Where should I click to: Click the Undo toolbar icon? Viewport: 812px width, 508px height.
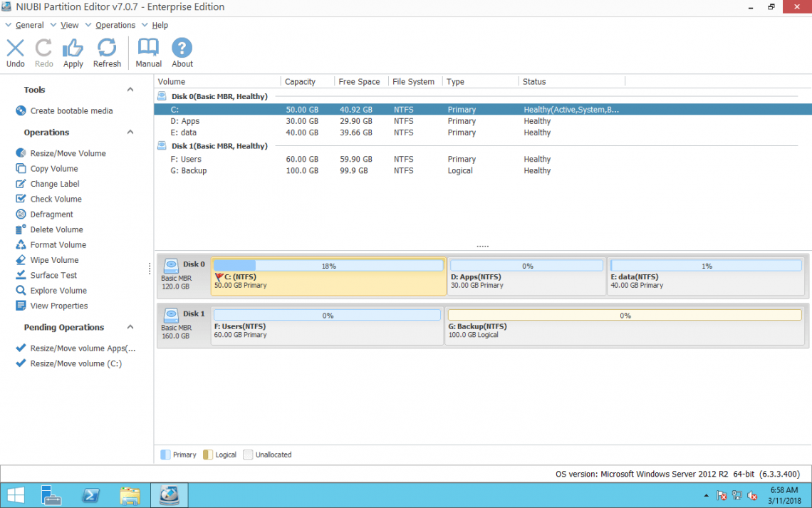pos(16,48)
